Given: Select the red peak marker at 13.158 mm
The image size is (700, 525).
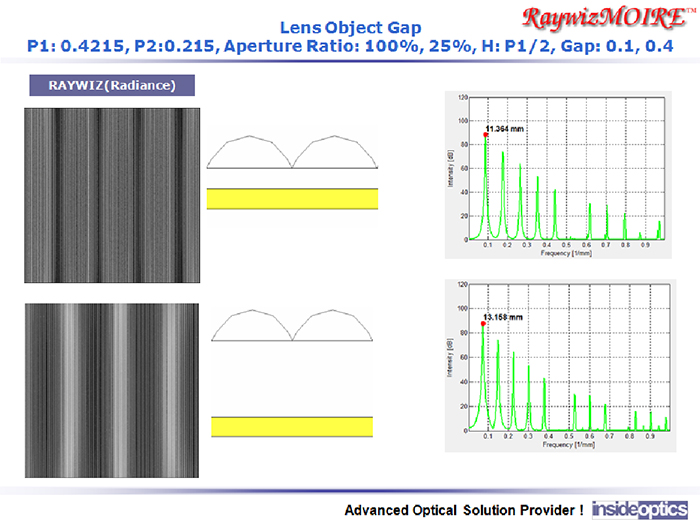Looking at the screenshot, I should click(x=482, y=323).
